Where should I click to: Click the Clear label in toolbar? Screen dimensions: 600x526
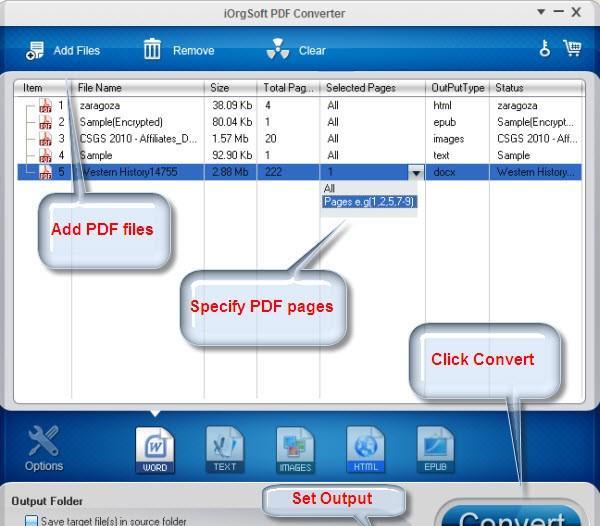tap(312, 50)
